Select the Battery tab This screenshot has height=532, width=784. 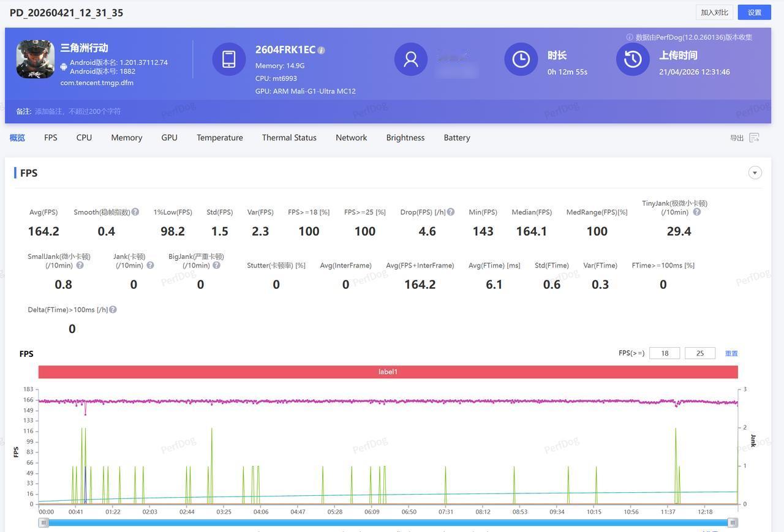pyautogui.click(x=457, y=138)
